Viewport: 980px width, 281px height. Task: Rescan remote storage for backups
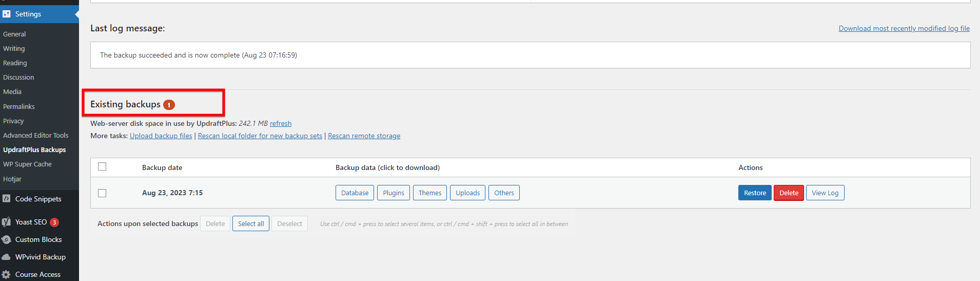[364, 136]
